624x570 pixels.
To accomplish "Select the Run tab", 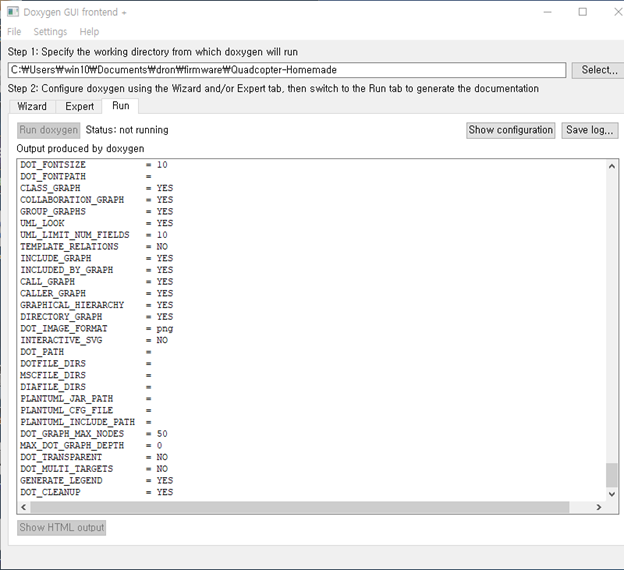I will click(121, 105).
